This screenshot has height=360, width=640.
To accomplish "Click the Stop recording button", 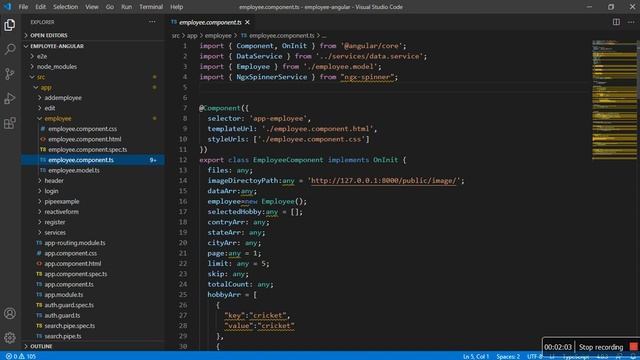I will pyautogui.click(x=607, y=347).
